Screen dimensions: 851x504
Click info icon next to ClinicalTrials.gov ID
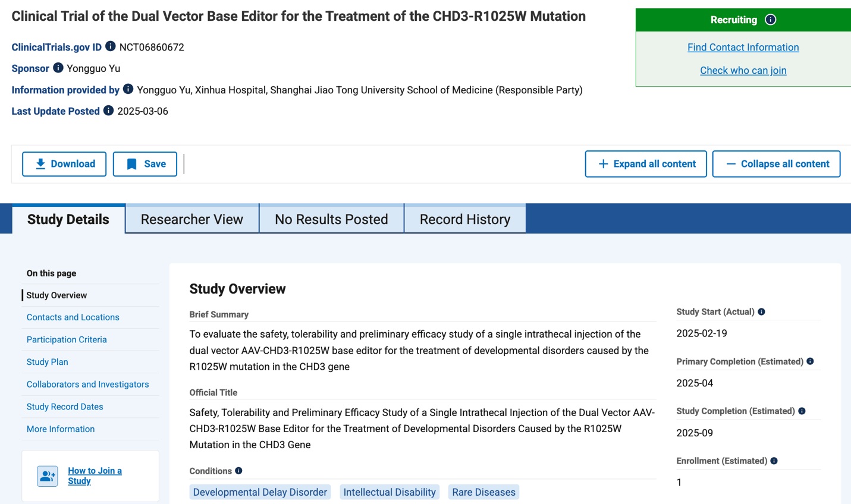coord(111,46)
